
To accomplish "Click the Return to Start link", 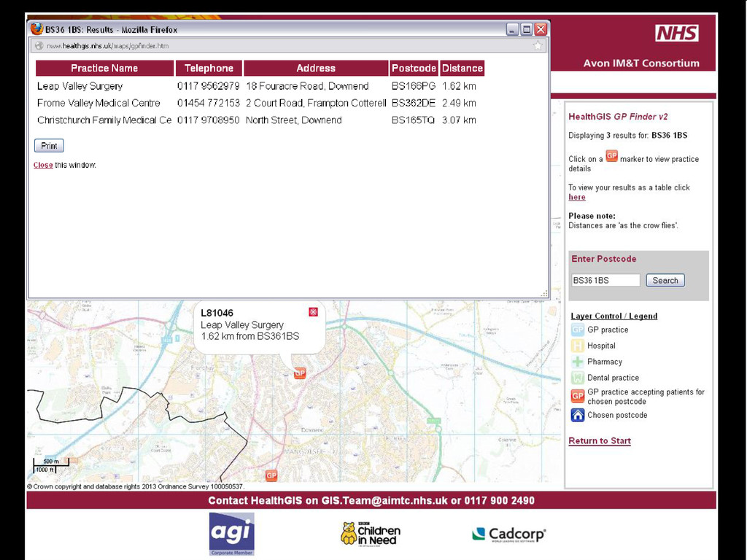I will point(600,441).
